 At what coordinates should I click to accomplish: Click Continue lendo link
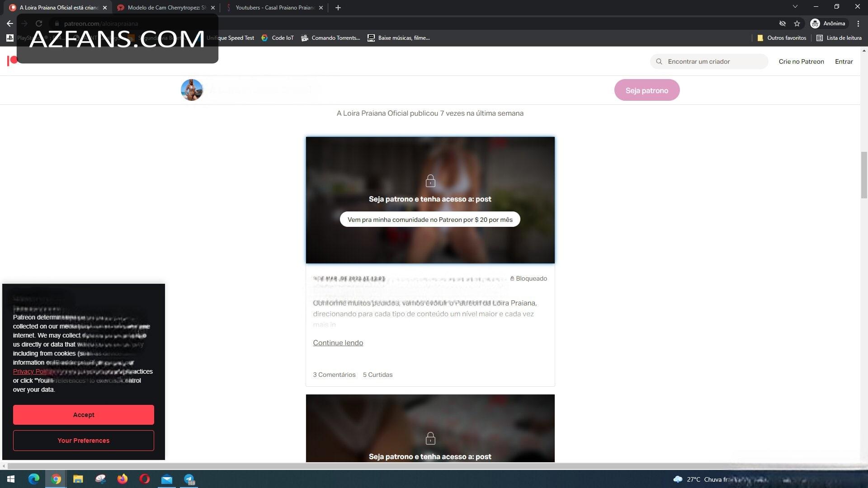pos(338,343)
